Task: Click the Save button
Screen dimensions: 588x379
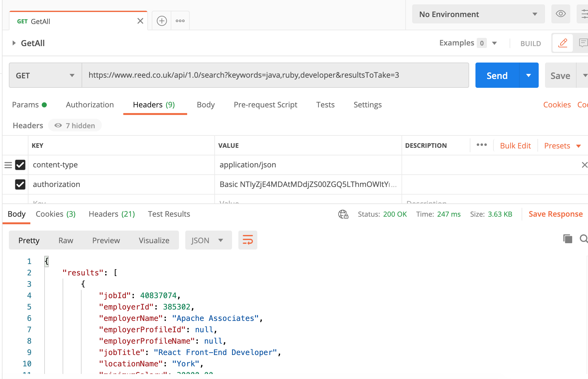Action: (560, 75)
